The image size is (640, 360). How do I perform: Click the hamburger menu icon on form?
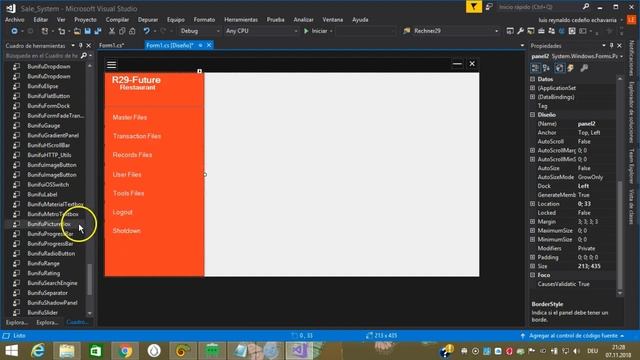click(x=111, y=64)
